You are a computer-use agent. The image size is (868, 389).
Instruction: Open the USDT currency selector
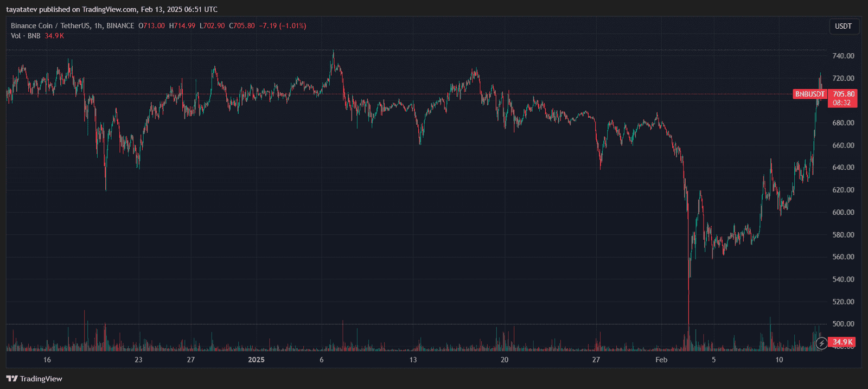pos(843,26)
